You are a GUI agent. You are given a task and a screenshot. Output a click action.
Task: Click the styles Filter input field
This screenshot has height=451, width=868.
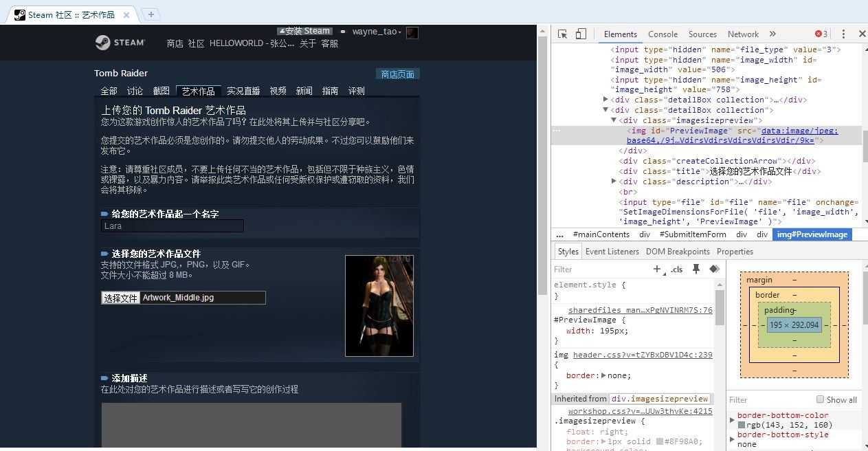601,269
